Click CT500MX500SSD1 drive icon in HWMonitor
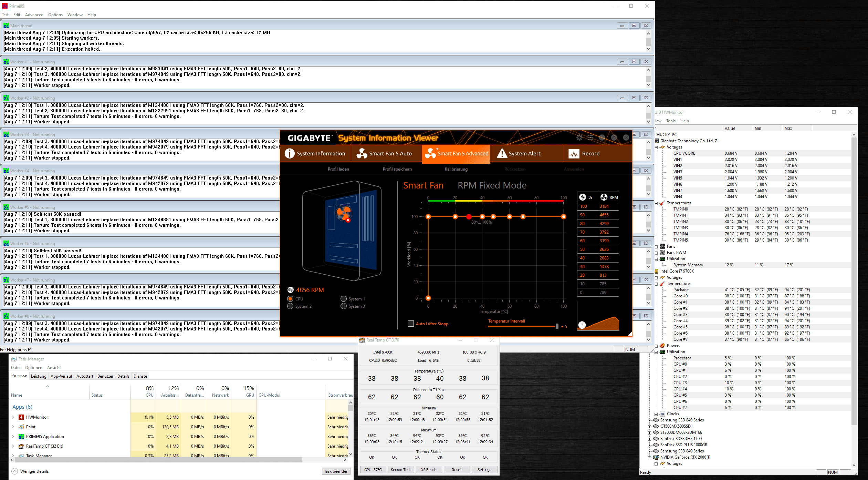Viewport: 868px width, 480px height. tap(656, 426)
